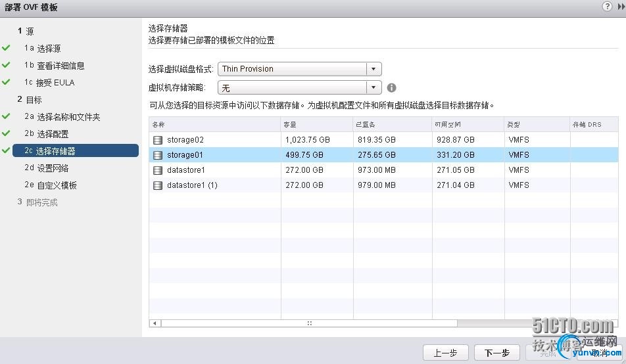This screenshot has width=626, height=364.
Task: Click the expand arrows icon next to help
Action: pos(621,7)
